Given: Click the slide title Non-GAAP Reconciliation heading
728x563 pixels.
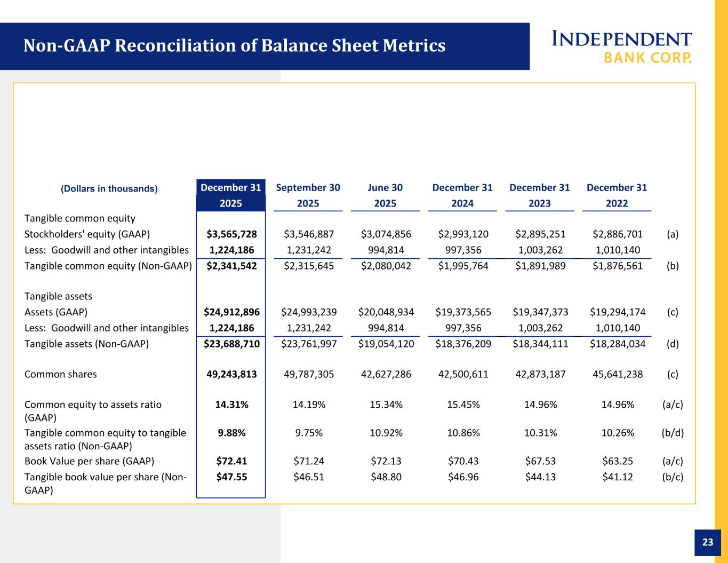Looking at the screenshot, I should click(234, 46).
